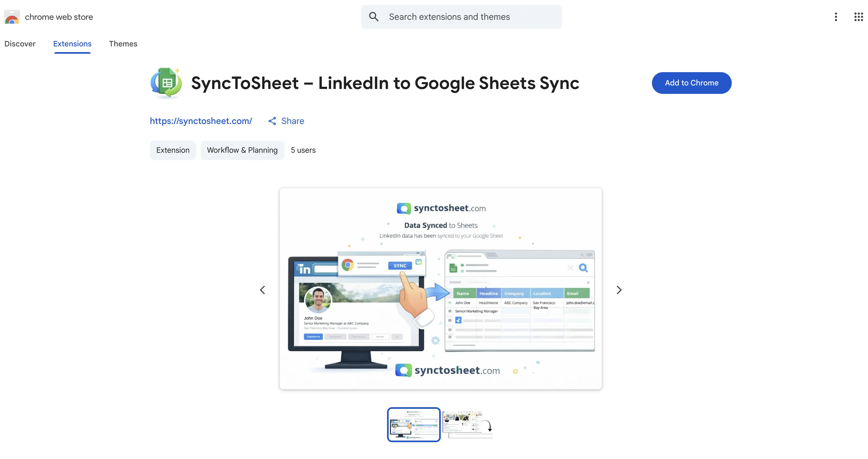
Task: Click the search magnifier icon
Action: click(x=374, y=16)
